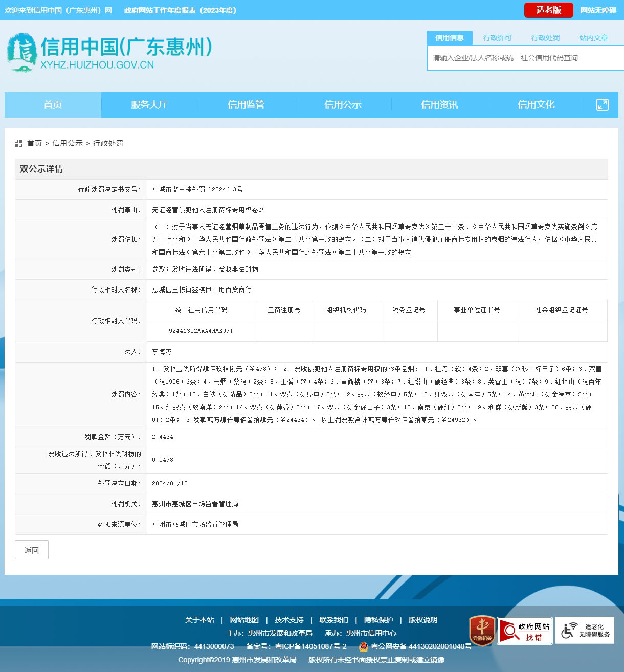Click the red 党政机关 badge icon
This screenshot has height=672, width=624.
coord(481,631)
